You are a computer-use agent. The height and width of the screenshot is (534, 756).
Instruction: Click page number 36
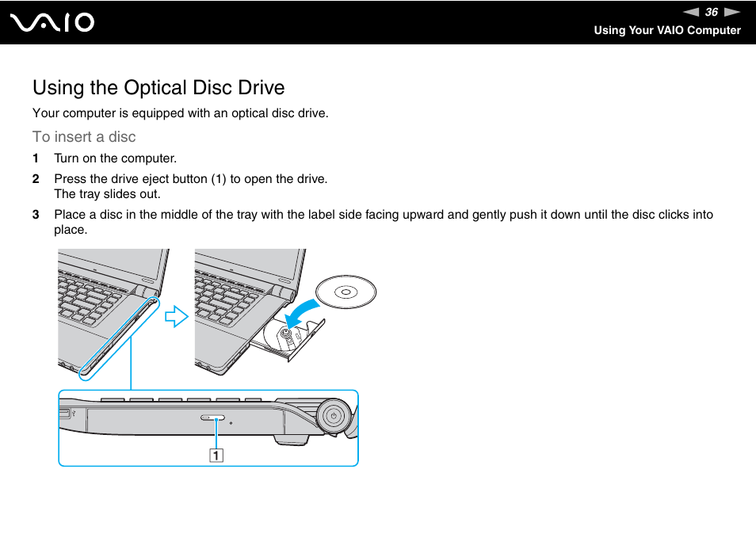coord(712,12)
